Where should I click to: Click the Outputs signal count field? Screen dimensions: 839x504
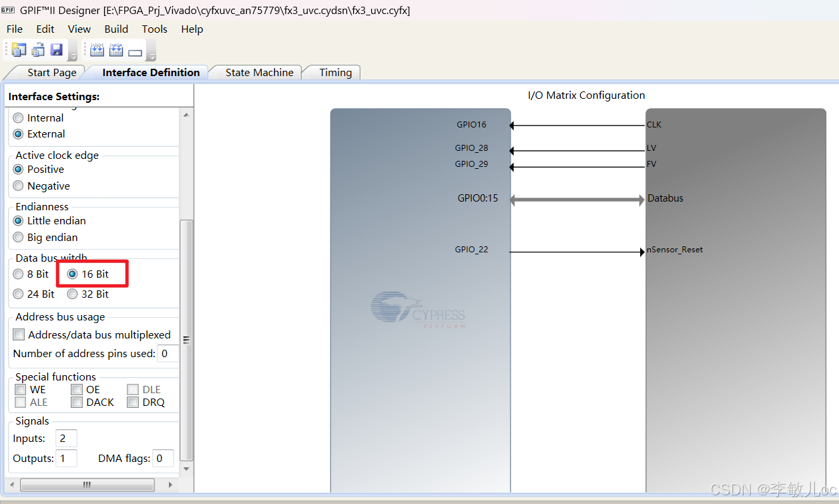(66, 459)
